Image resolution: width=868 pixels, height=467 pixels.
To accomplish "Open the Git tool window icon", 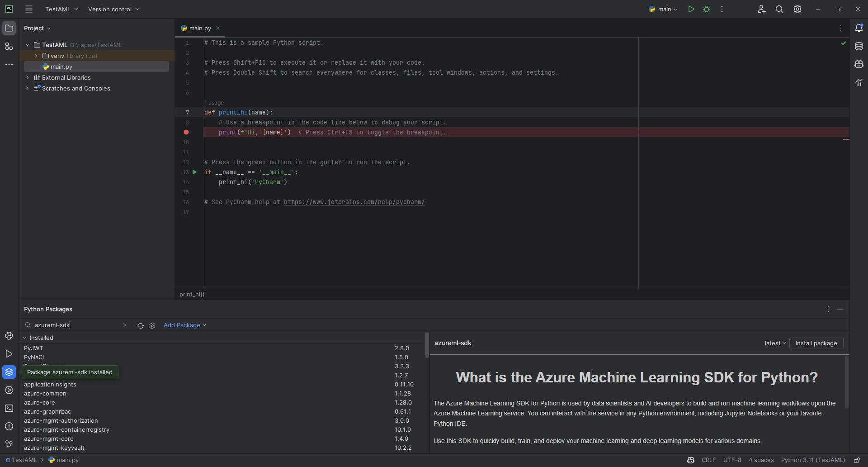I will pos(9,444).
